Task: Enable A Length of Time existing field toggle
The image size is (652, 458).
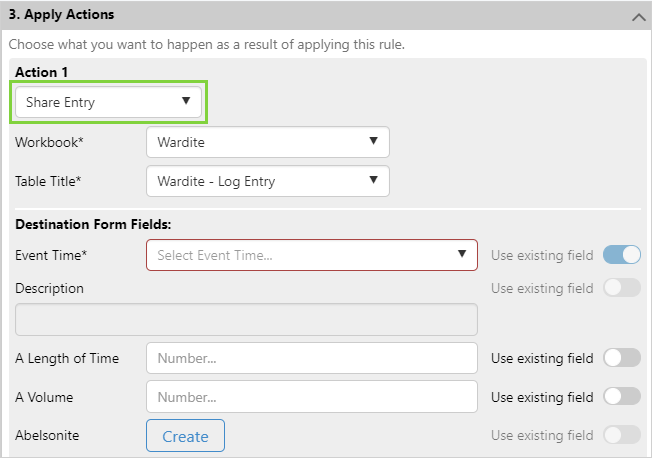Action: pos(622,358)
